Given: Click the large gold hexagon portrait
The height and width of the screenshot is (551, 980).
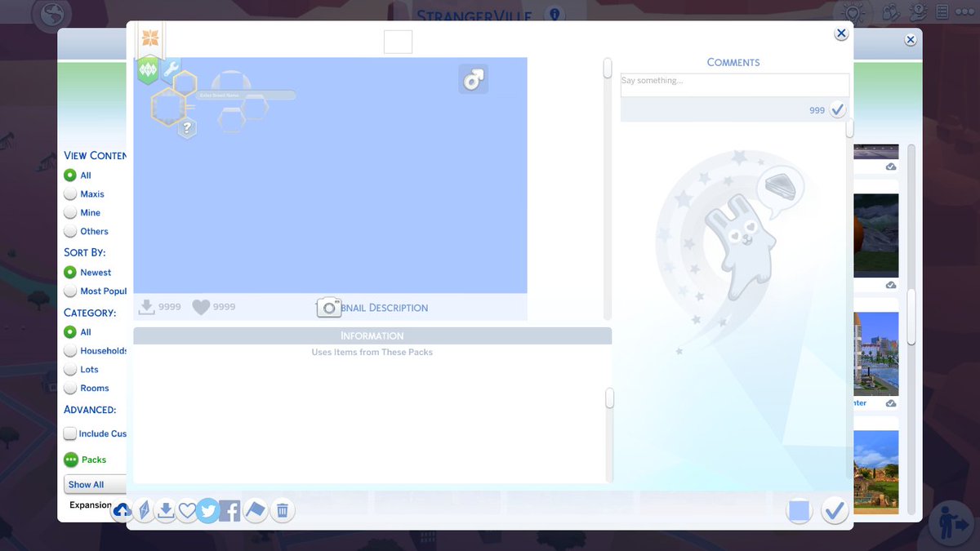Looking at the screenshot, I should tap(171, 108).
